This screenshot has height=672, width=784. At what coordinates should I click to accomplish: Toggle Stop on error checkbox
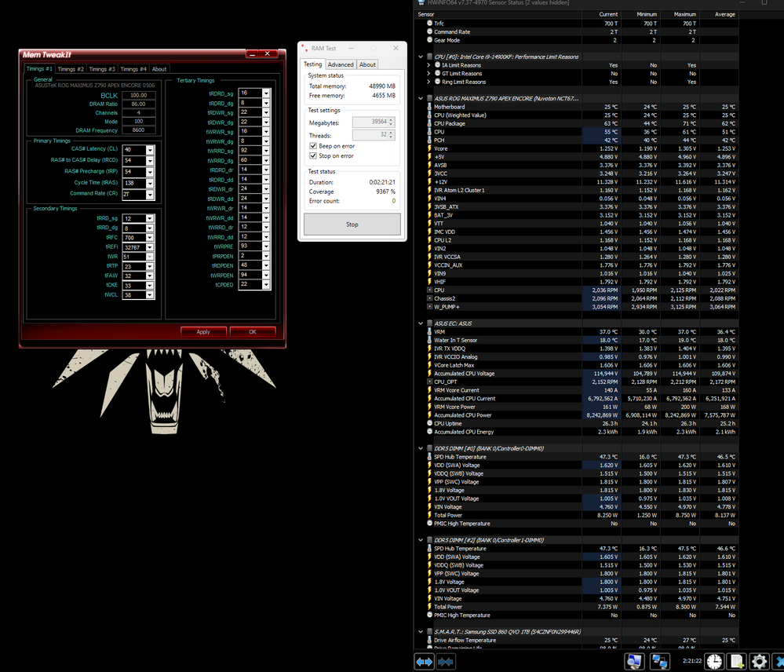coord(313,156)
